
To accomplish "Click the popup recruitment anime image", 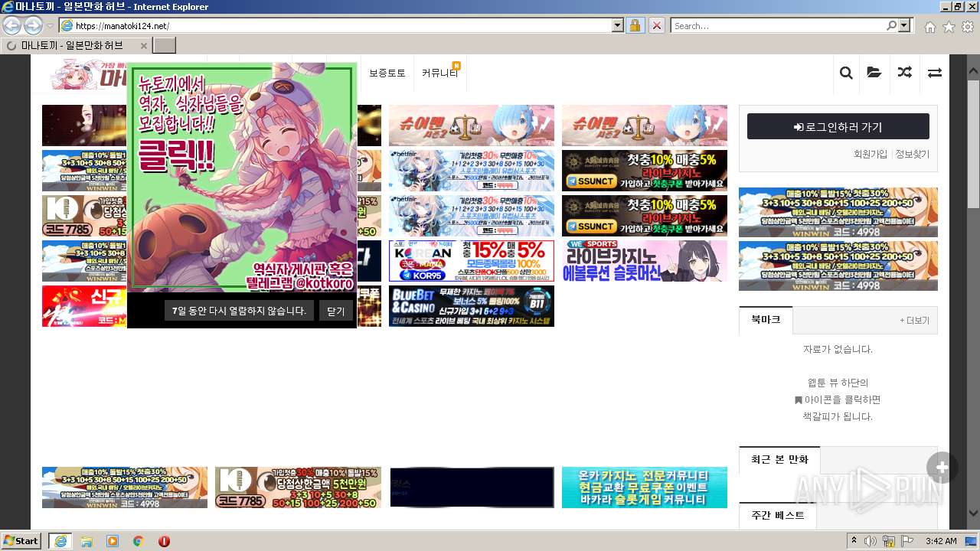I will click(x=242, y=178).
